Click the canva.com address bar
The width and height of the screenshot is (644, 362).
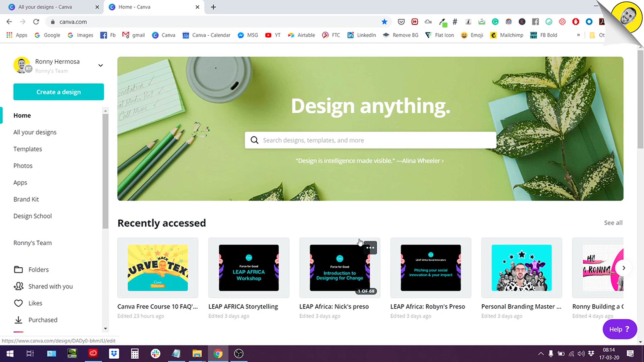(x=215, y=22)
